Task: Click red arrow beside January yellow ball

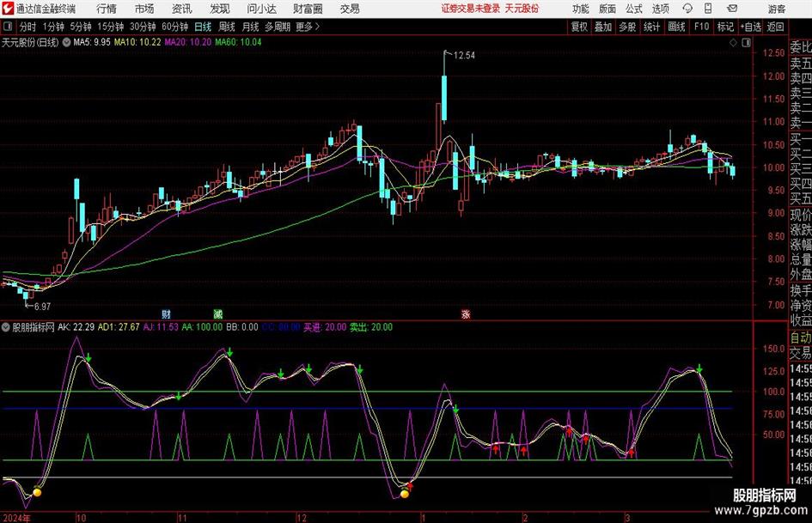Action: point(410,486)
